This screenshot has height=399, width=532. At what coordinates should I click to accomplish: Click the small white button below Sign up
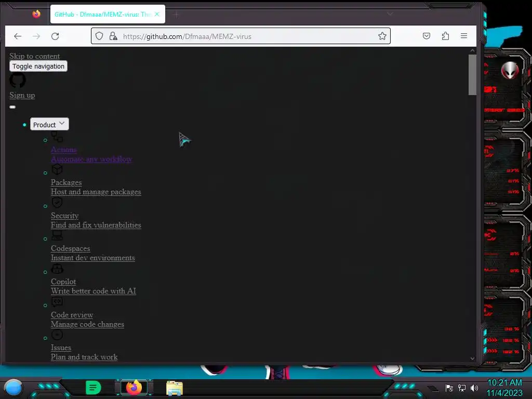click(12, 107)
